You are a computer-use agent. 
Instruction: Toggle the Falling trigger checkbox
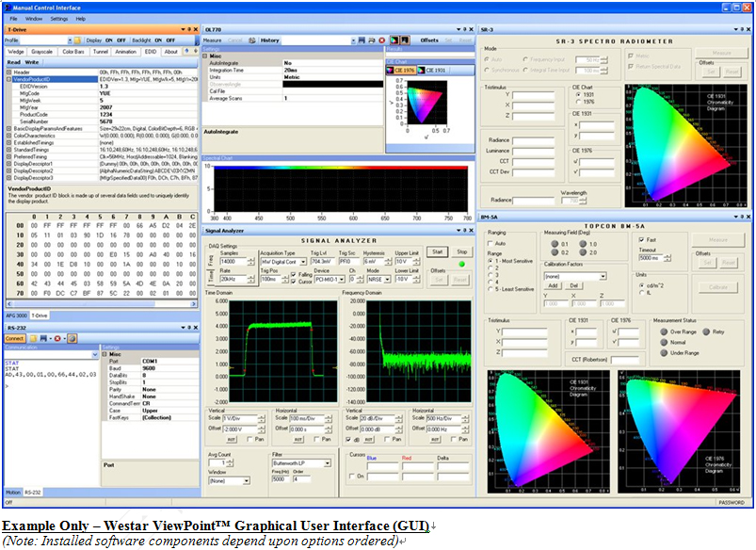[294, 274]
